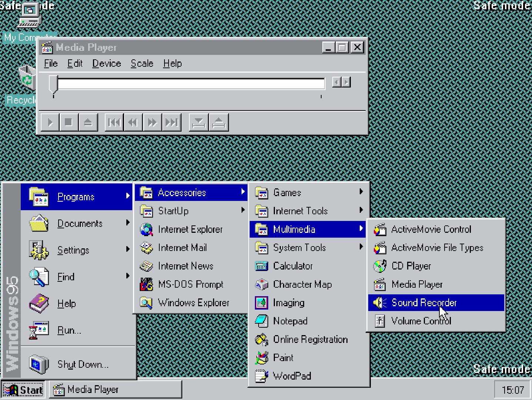Click the Media Player seek slider thumb
This screenshot has height=400, width=532.
(53, 85)
